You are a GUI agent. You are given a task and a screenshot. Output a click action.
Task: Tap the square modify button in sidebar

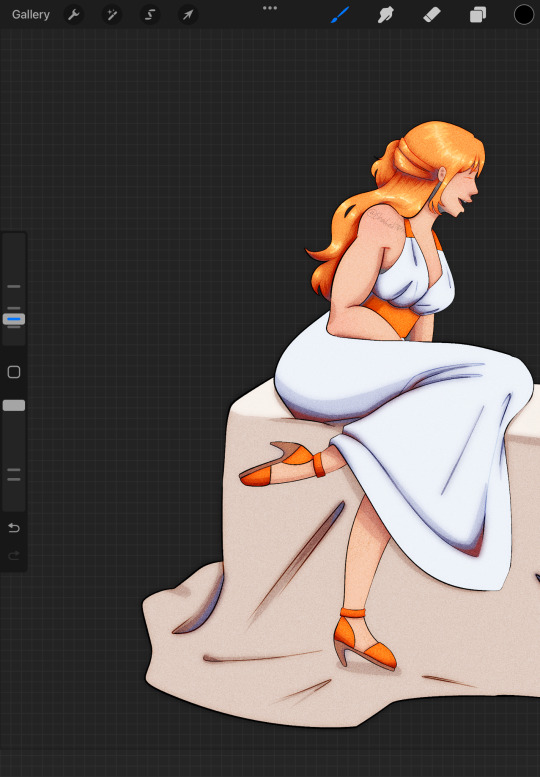pyautogui.click(x=14, y=372)
